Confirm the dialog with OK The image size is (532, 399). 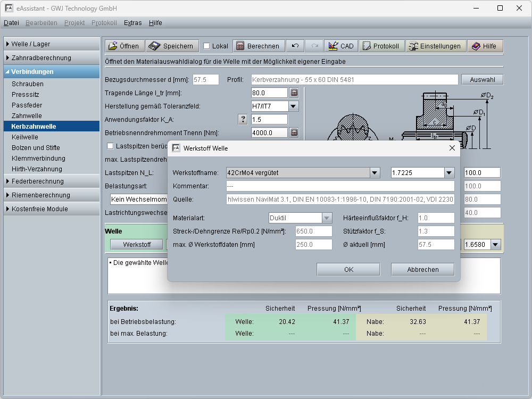pos(348,269)
